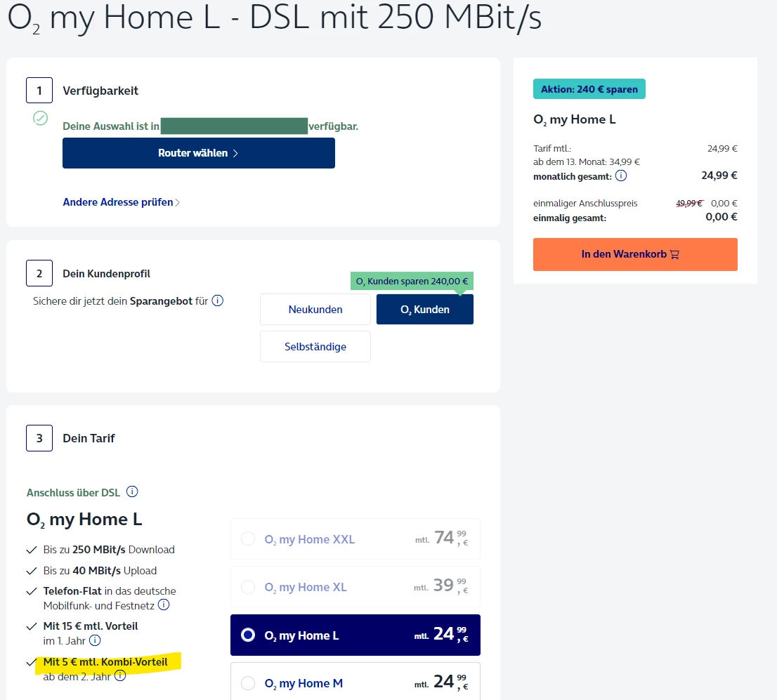Click 'Verfügbarkeit' section heading
Screen dimensions: 777x700
100,91
